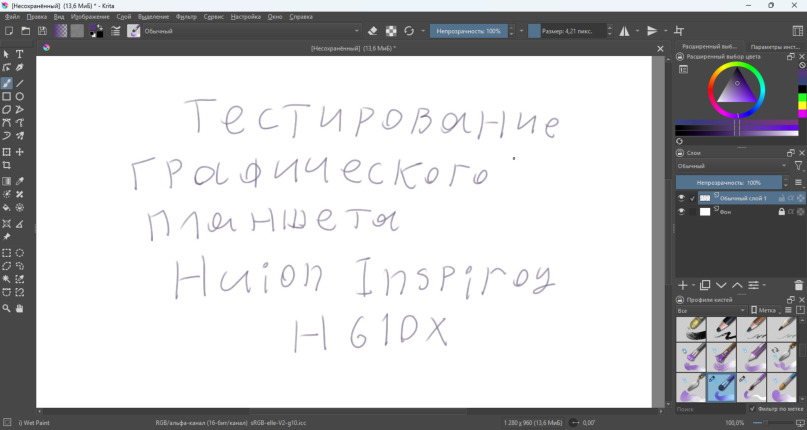The width and height of the screenshot is (807, 430).
Task: Click the layer 'Непрозрачность: 100%' slider
Action: 729,183
